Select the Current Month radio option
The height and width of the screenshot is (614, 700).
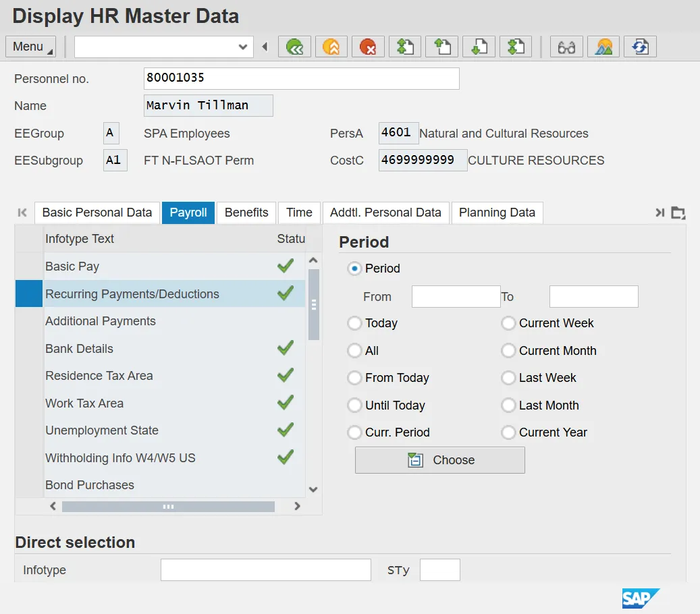[x=508, y=351]
